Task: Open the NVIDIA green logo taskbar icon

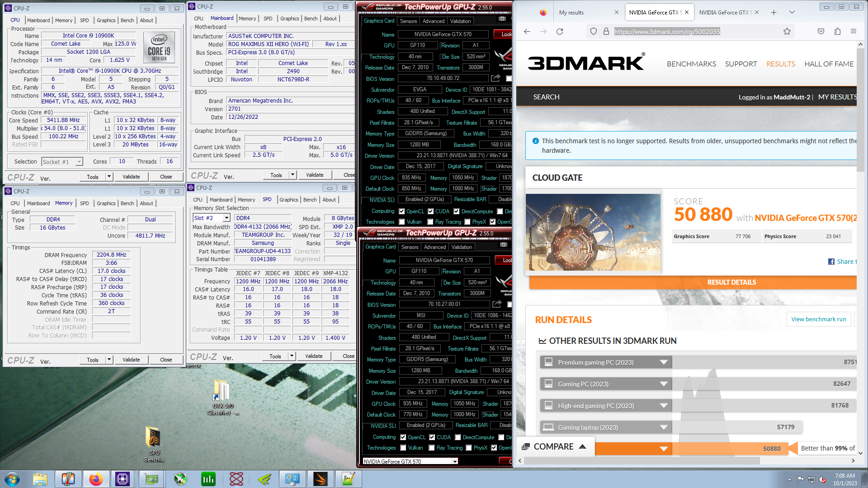Action: point(264,479)
